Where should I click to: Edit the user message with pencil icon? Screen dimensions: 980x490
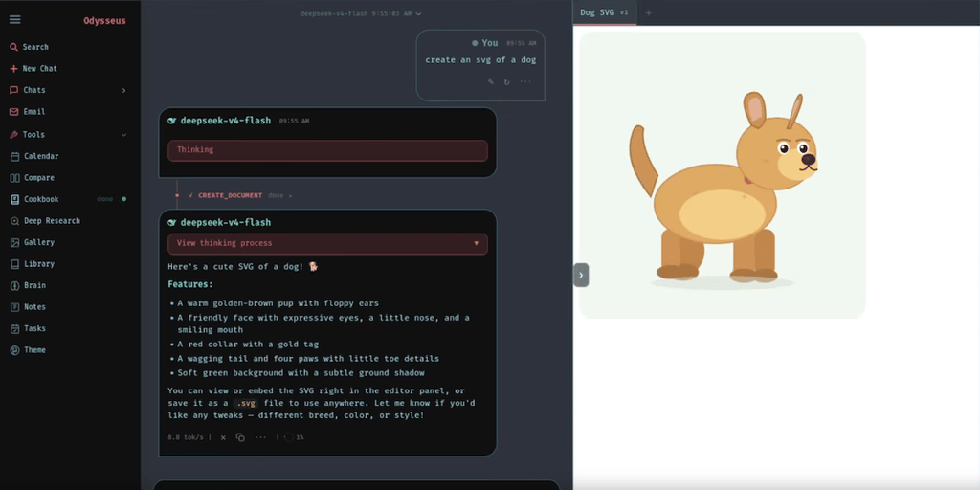pos(491,82)
